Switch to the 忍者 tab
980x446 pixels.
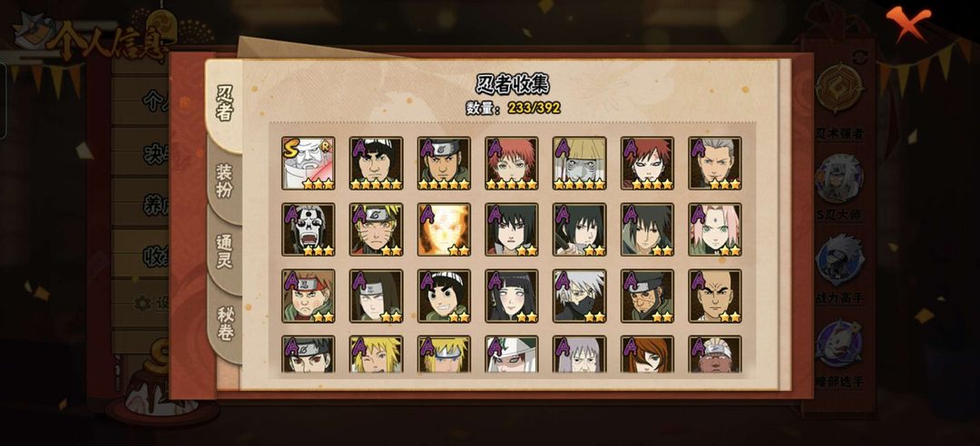coord(225,103)
